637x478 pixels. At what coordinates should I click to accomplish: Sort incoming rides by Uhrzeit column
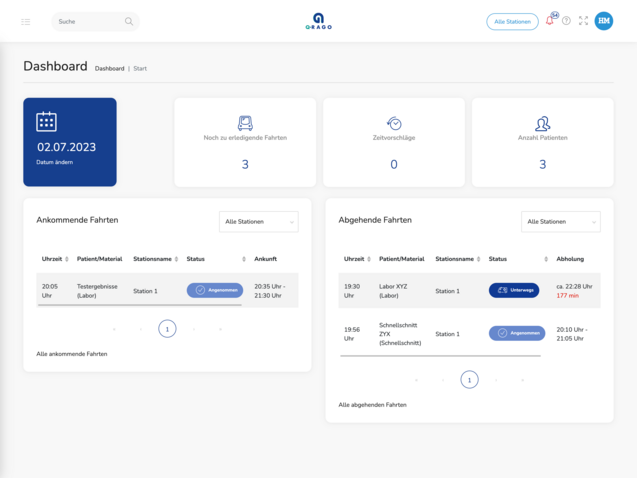point(55,259)
